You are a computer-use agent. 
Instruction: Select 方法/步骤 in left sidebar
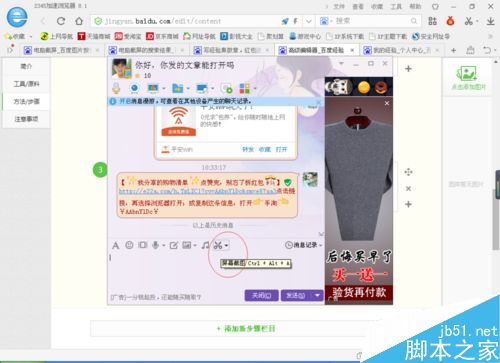pyautogui.click(x=26, y=101)
